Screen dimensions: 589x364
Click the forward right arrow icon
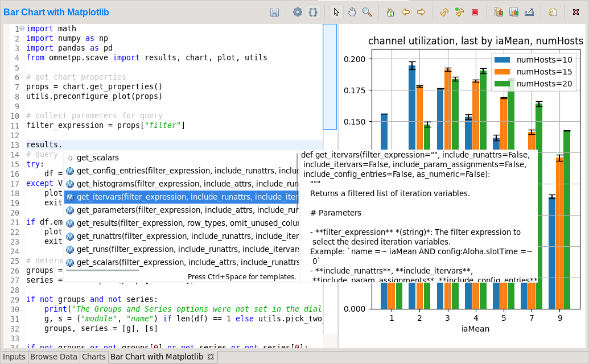point(421,13)
